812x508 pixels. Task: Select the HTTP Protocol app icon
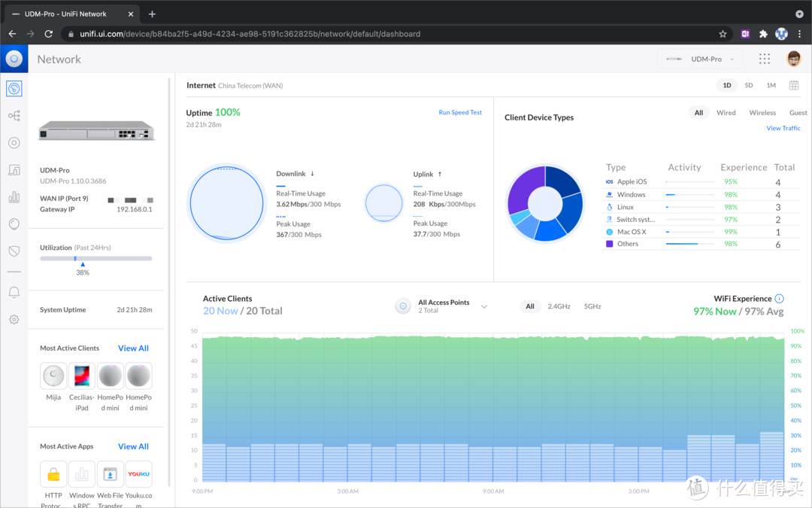pyautogui.click(x=53, y=474)
